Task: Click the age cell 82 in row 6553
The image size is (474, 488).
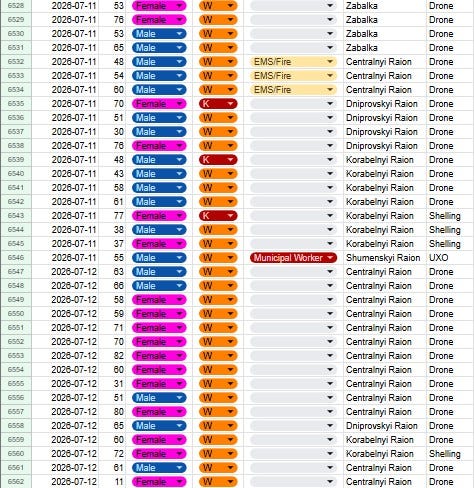Action: 112,356
